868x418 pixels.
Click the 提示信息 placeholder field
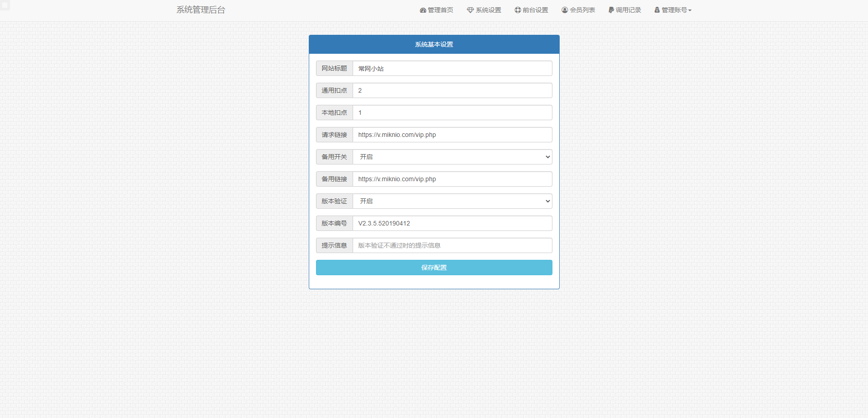(x=452, y=245)
